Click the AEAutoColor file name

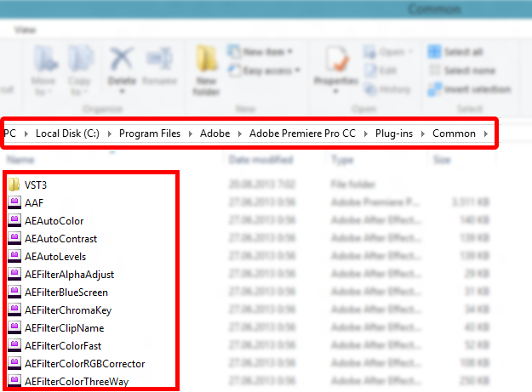click(54, 221)
